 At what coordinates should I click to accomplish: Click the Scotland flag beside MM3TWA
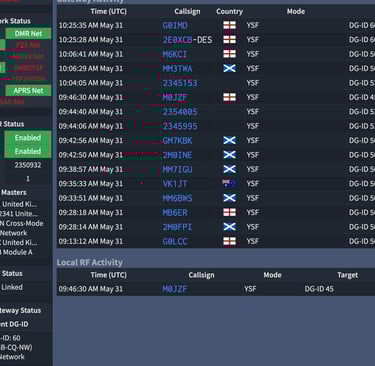tap(229, 68)
